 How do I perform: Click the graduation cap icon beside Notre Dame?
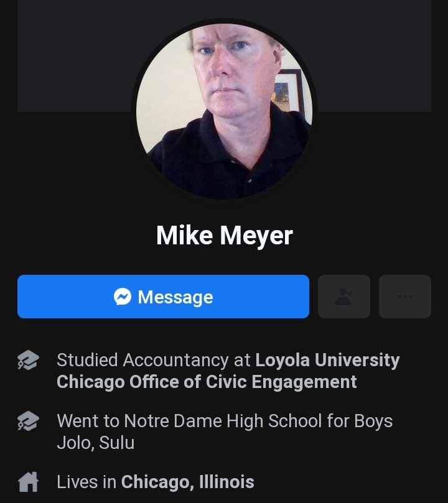pos(28,421)
